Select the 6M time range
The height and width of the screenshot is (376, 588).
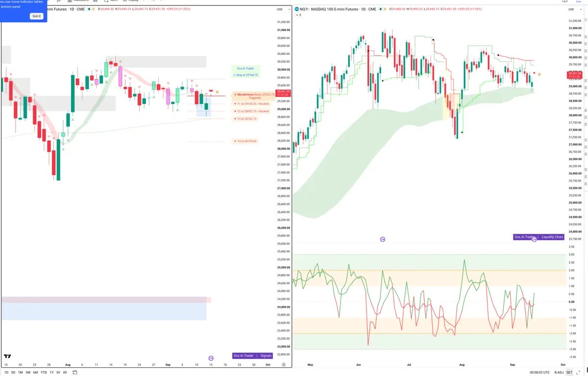35,373
